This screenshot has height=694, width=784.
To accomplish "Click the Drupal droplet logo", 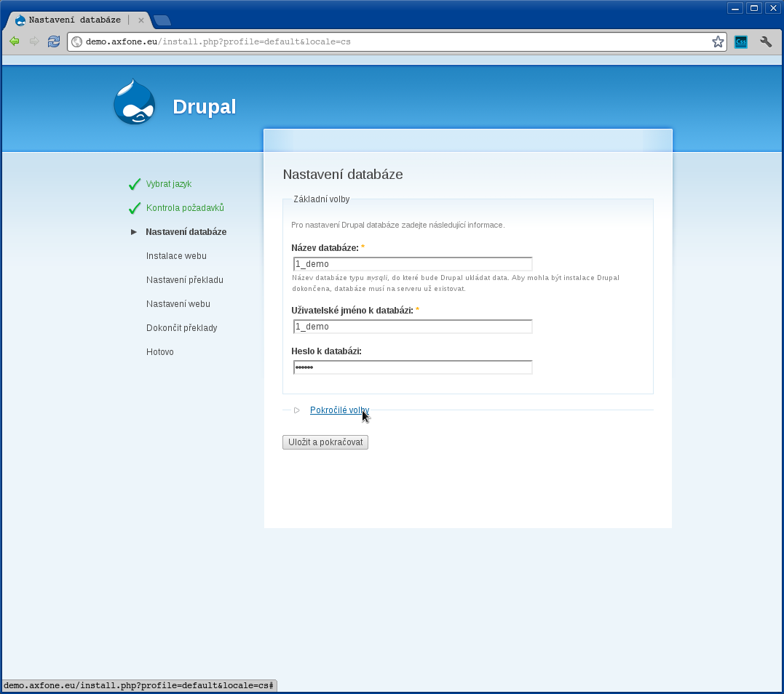I will (x=135, y=103).
